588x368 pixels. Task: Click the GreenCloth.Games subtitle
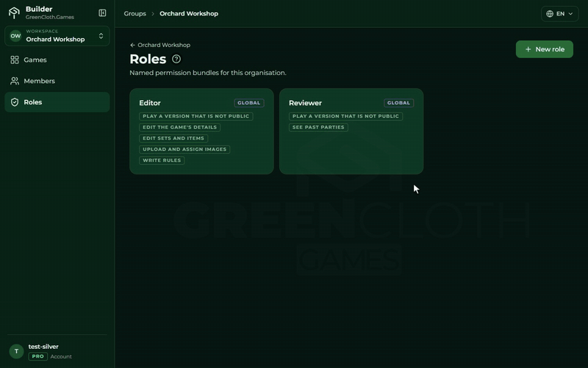pyautogui.click(x=50, y=17)
